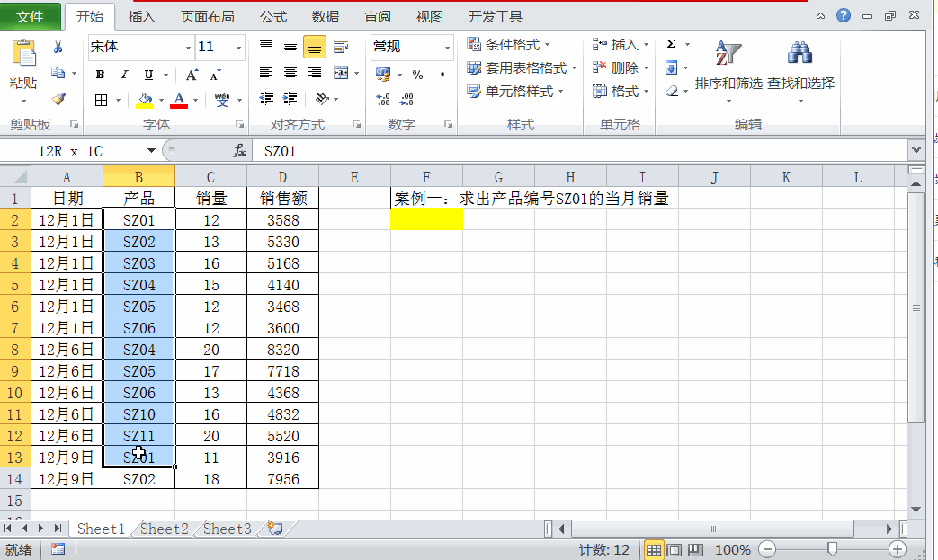Open the cell Borders tool
Screen dimensions: 938x560
(101, 100)
